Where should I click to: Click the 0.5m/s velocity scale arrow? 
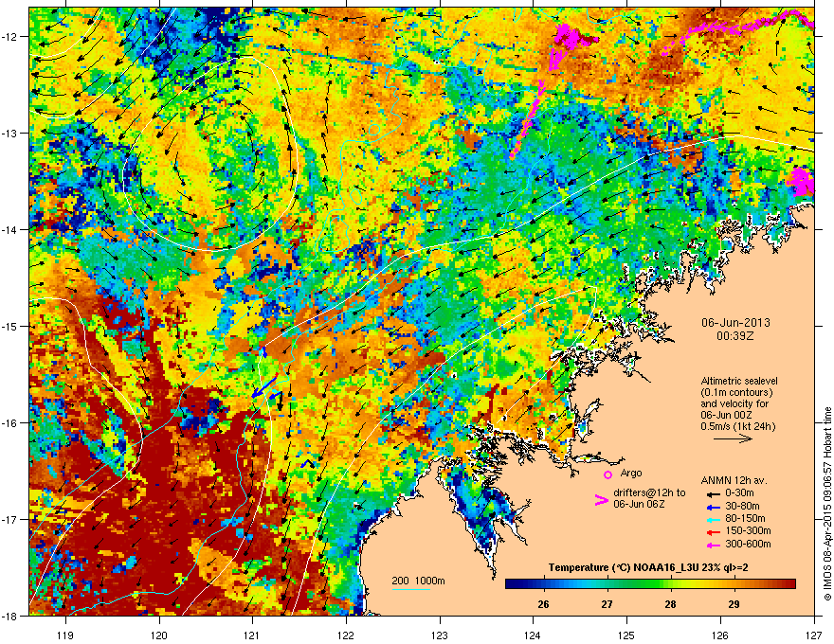(x=733, y=438)
